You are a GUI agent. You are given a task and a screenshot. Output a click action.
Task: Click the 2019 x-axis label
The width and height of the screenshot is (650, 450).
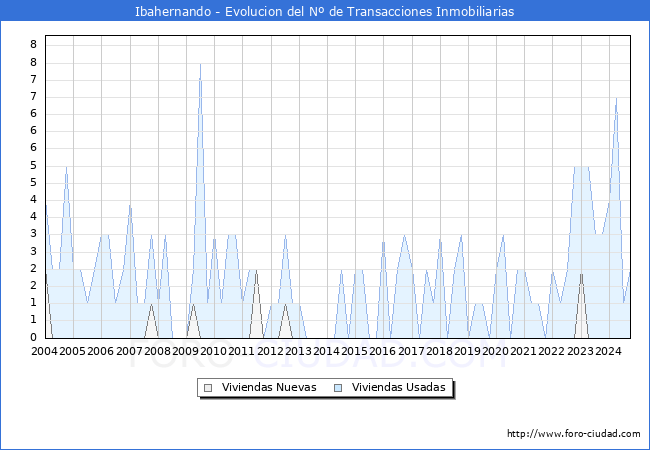468,351
